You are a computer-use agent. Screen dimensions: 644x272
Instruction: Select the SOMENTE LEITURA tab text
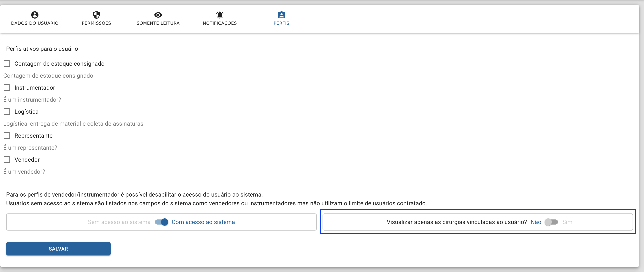pyautogui.click(x=158, y=23)
